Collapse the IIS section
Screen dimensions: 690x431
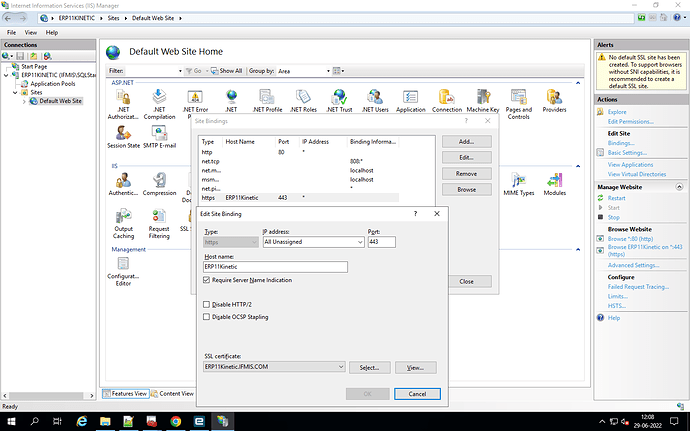pos(578,166)
